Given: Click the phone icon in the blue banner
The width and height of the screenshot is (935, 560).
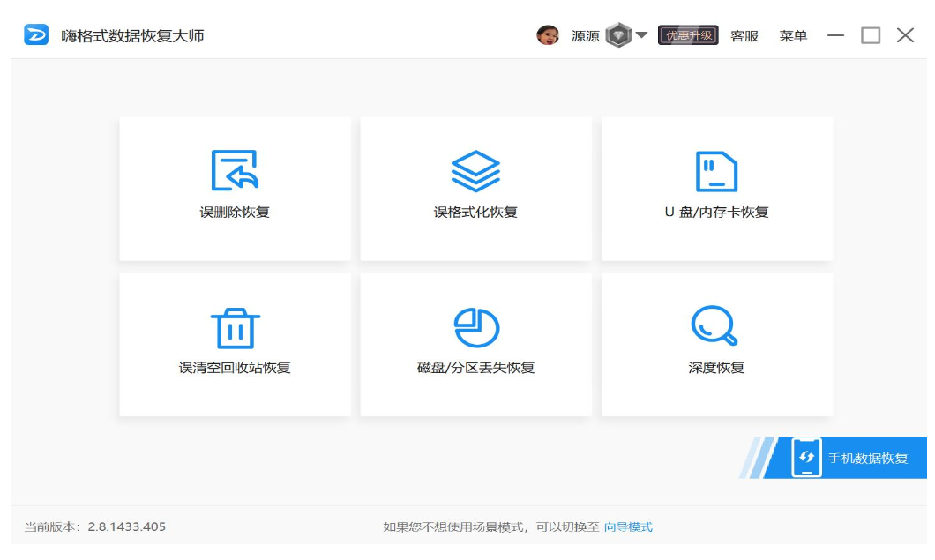Looking at the screenshot, I should tap(806, 458).
